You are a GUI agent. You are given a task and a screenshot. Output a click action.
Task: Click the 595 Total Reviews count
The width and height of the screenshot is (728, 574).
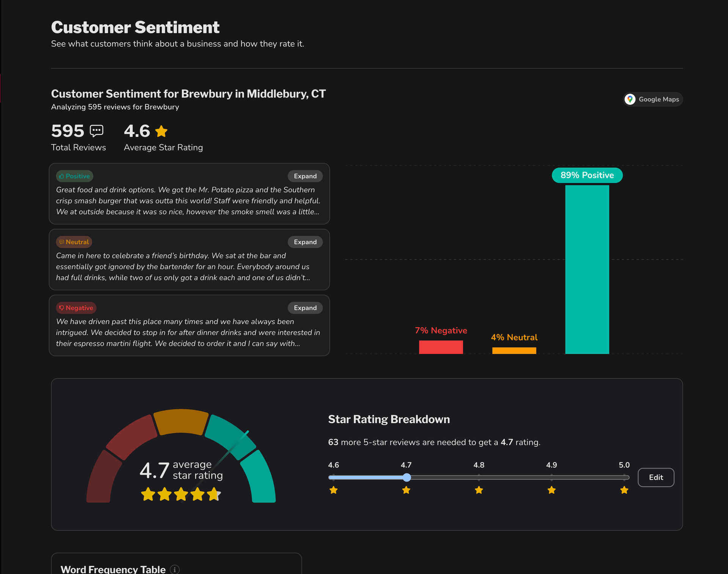(68, 131)
